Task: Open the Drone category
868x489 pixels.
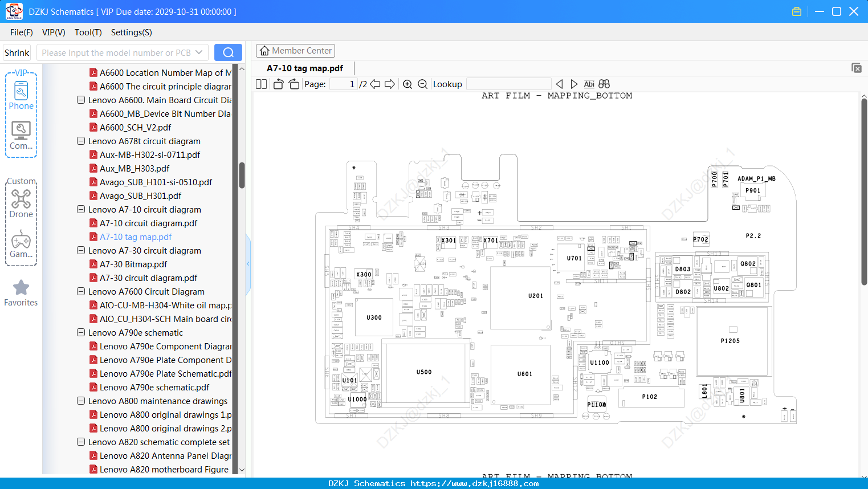Action: coord(21,203)
